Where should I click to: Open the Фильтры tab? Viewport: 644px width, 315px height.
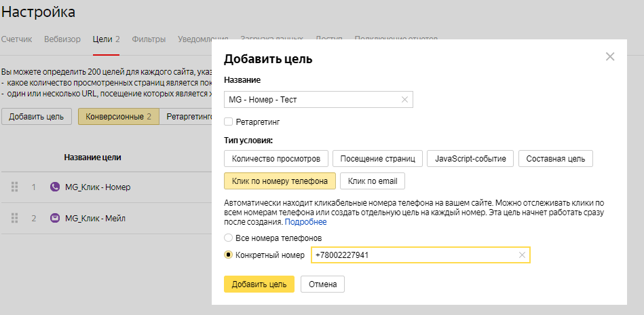[x=148, y=39]
